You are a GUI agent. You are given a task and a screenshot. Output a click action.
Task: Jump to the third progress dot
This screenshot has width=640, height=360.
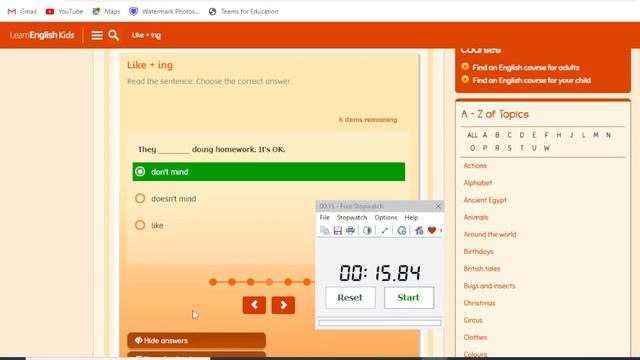251,282
